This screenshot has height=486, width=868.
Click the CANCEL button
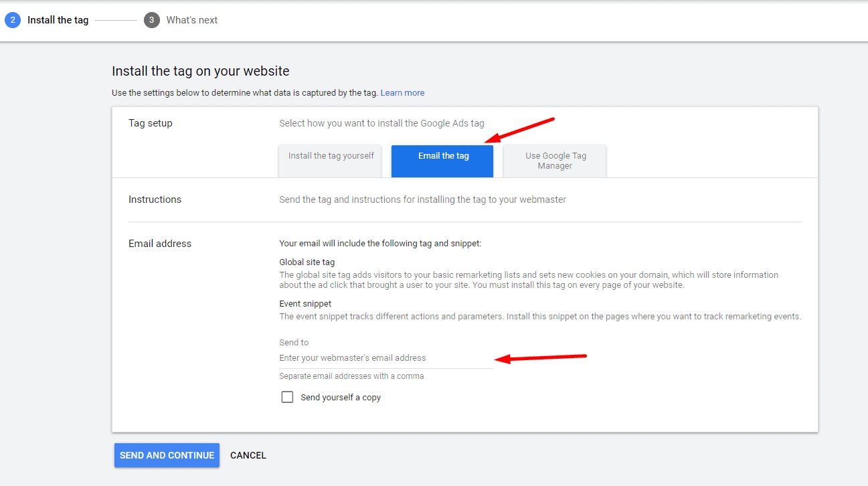point(248,455)
